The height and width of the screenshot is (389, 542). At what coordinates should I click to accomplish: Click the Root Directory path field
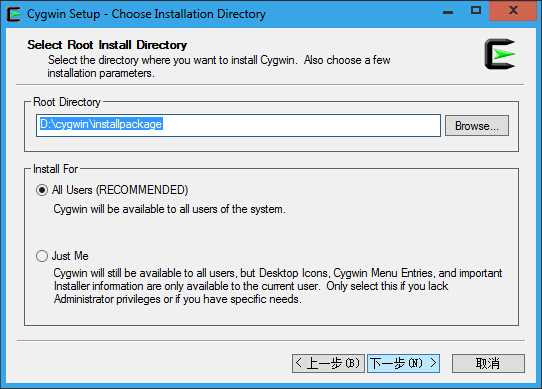pyautogui.click(x=238, y=125)
